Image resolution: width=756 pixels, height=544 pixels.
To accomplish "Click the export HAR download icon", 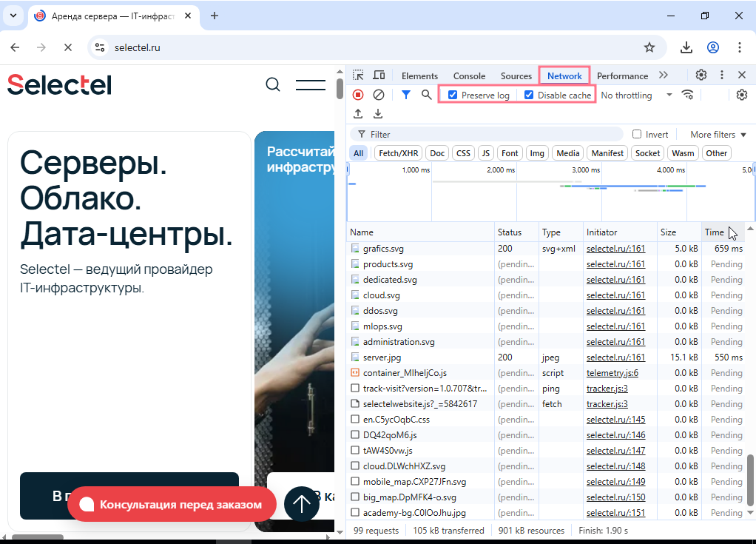I will click(x=378, y=114).
